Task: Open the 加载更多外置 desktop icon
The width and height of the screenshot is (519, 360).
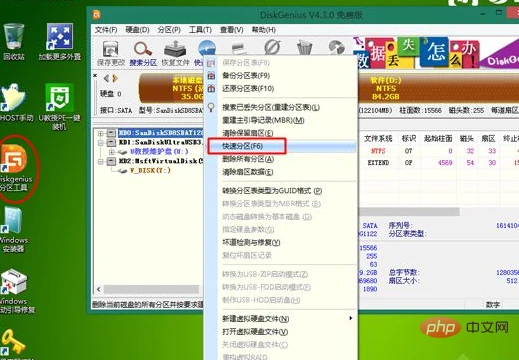Action: coord(60,42)
